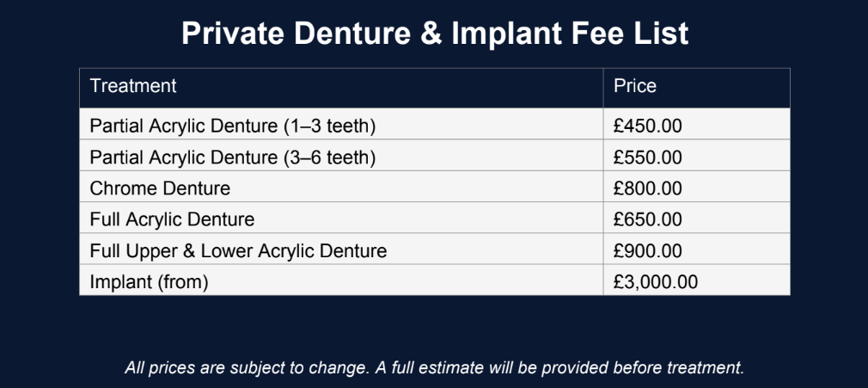
Task: Select the Treatment column header
Action: (x=133, y=86)
